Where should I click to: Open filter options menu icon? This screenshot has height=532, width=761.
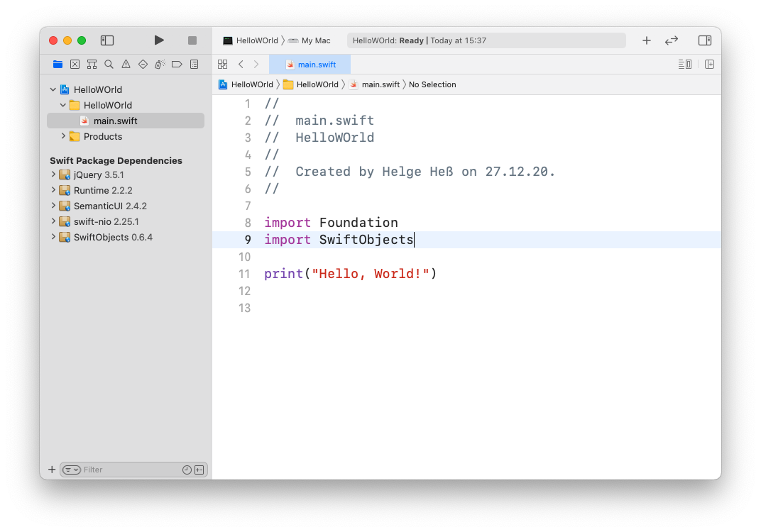pyautogui.click(x=71, y=470)
